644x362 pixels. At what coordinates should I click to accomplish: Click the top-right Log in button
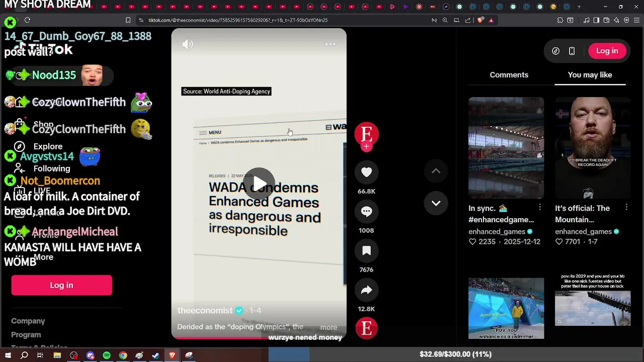(607, 51)
